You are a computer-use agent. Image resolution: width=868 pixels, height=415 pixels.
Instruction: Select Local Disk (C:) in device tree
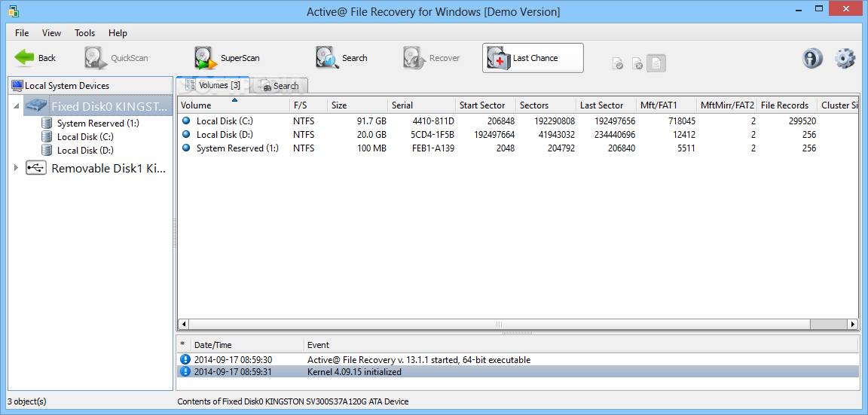[x=85, y=136]
